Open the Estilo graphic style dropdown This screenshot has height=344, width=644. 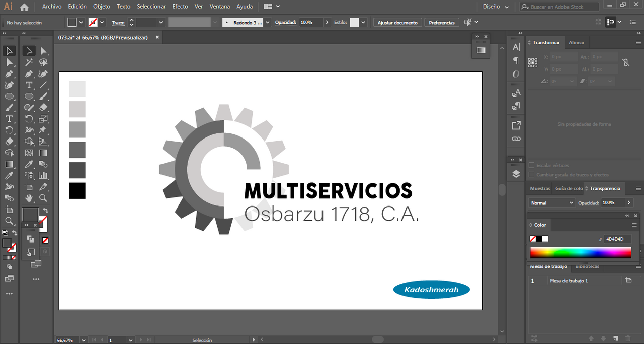click(x=363, y=22)
